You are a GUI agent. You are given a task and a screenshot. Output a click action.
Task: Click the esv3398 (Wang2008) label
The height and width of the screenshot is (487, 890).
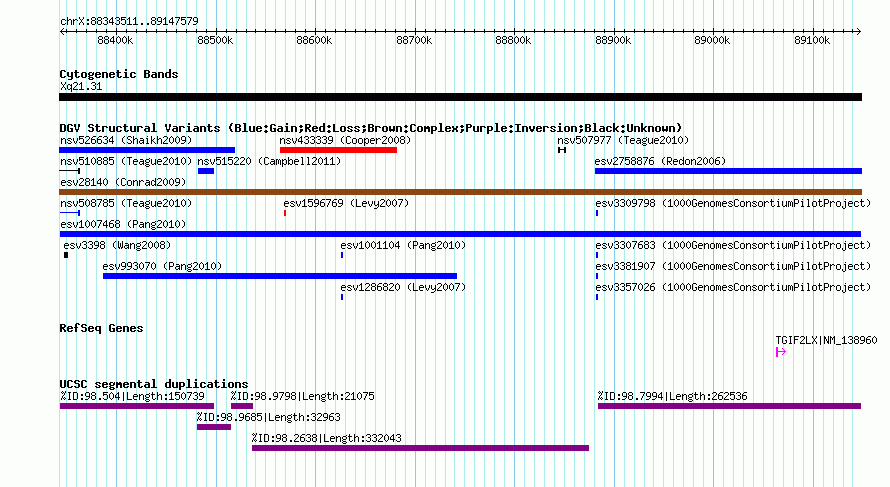click(x=117, y=245)
